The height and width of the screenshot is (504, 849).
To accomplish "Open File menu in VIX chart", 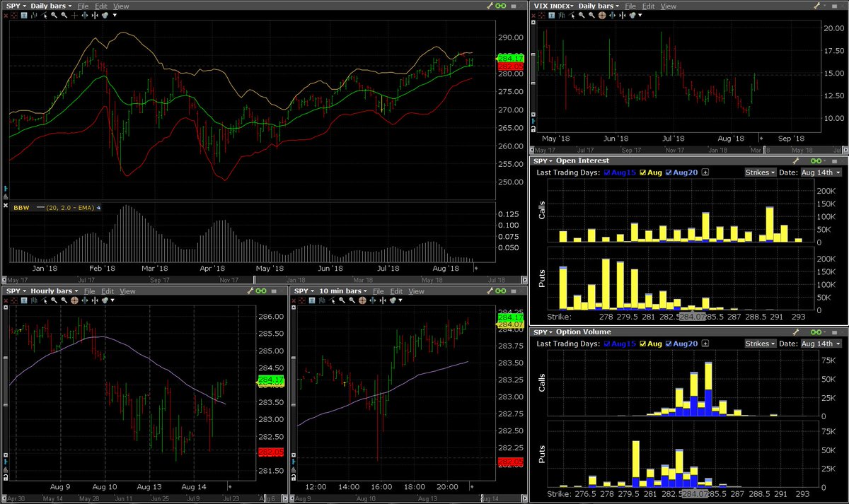I will pos(630,6).
